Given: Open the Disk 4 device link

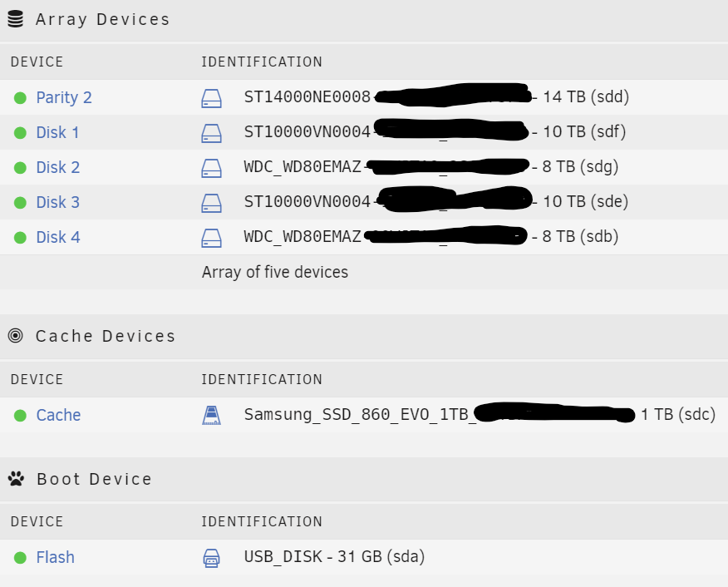Looking at the screenshot, I should (x=58, y=237).
